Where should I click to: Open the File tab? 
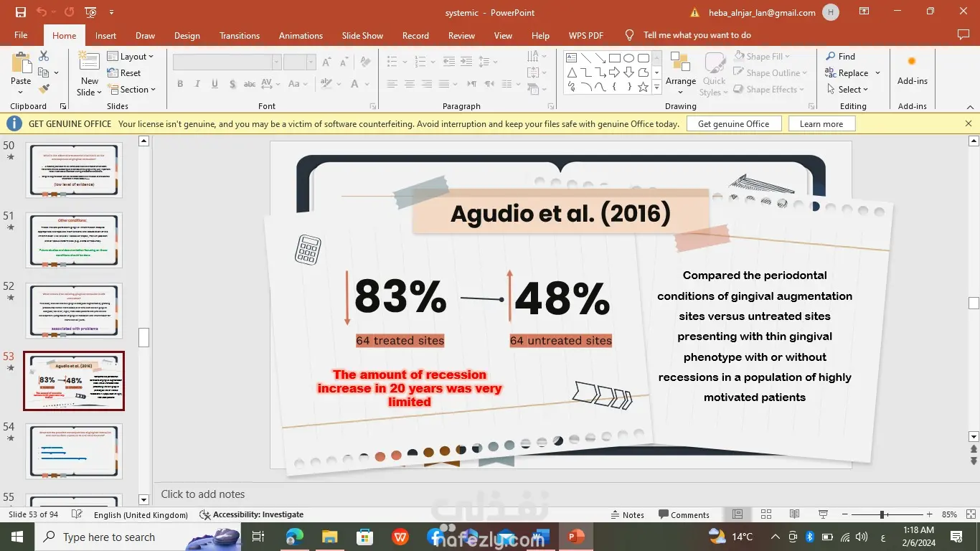[x=21, y=35]
